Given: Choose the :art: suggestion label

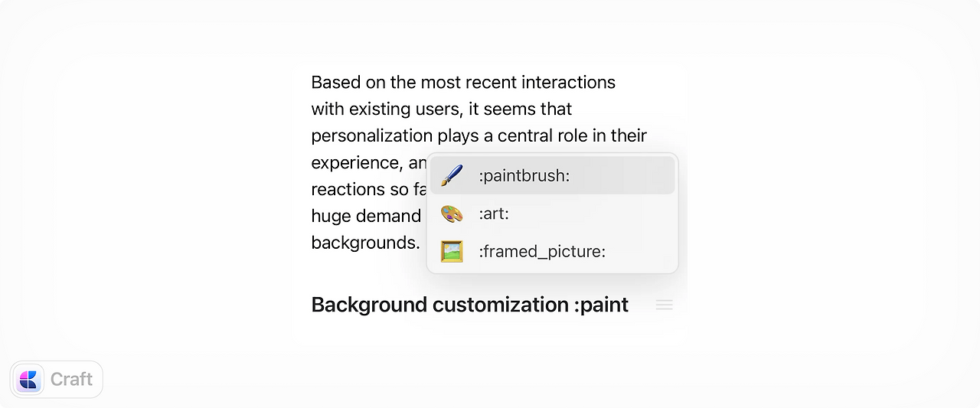Looking at the screenshot, I should coord(494,214).
